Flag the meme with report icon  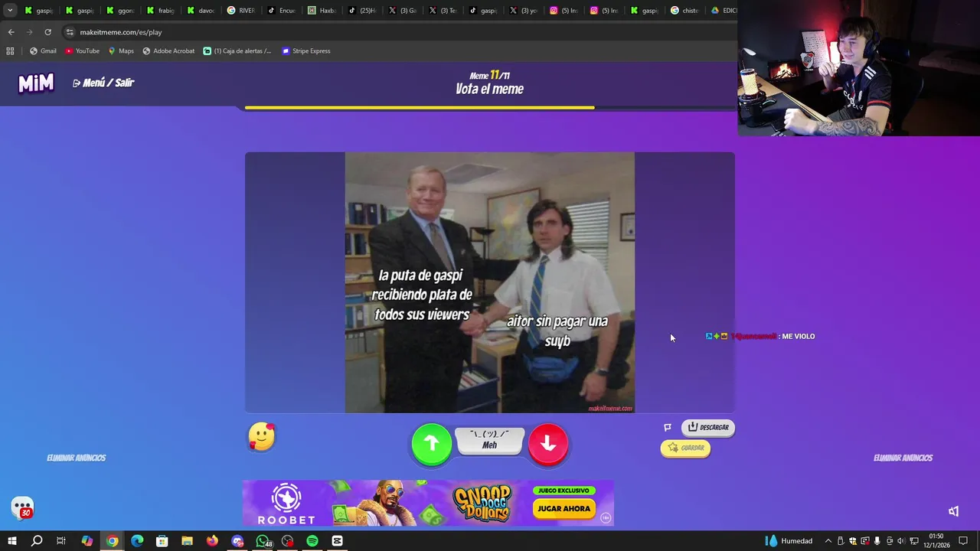(x=668, y=428)
